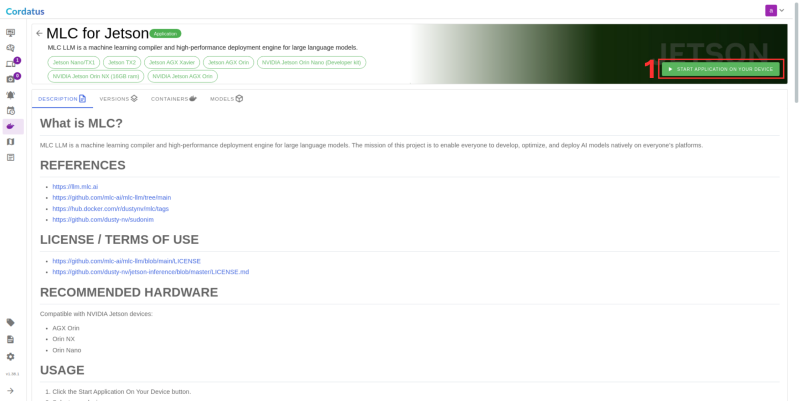The image size is (800, 401).
Task: Expand the sidebar with the arrow icon
Action: [x=11, y=390]
